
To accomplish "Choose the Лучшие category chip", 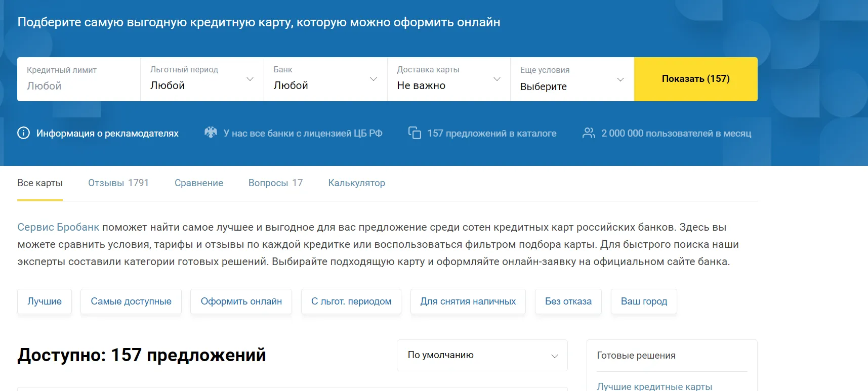I will [x=45, y=301].
